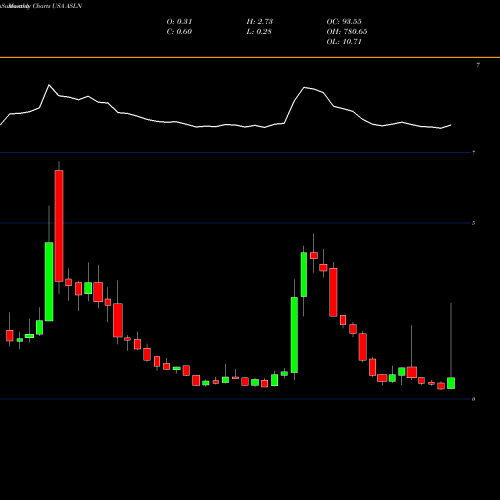Click the "OC: 93.55" reading
Viewport: 500px width, 500px height.
pos(344,22)
